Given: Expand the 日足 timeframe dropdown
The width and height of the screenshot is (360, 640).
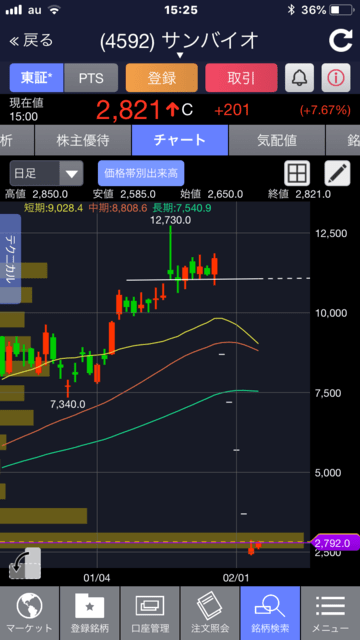Looking at the screenshot, I should pos(46,173).
